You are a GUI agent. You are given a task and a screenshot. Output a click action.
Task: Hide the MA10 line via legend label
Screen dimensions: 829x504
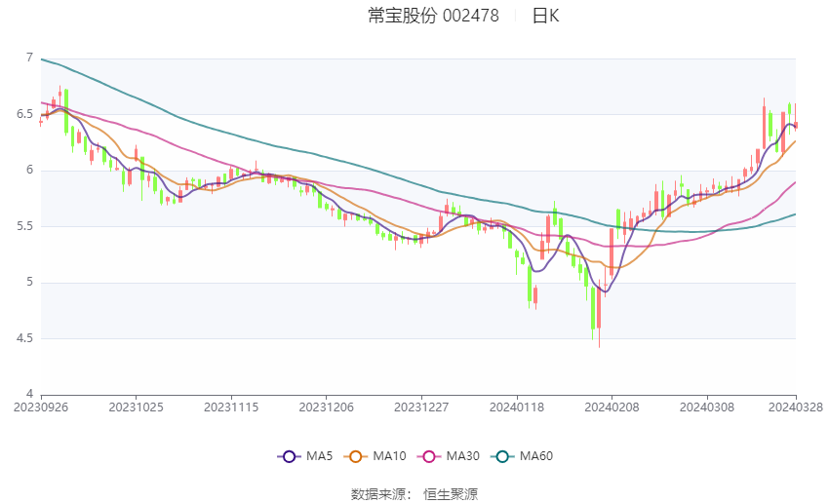coord(390,456)
